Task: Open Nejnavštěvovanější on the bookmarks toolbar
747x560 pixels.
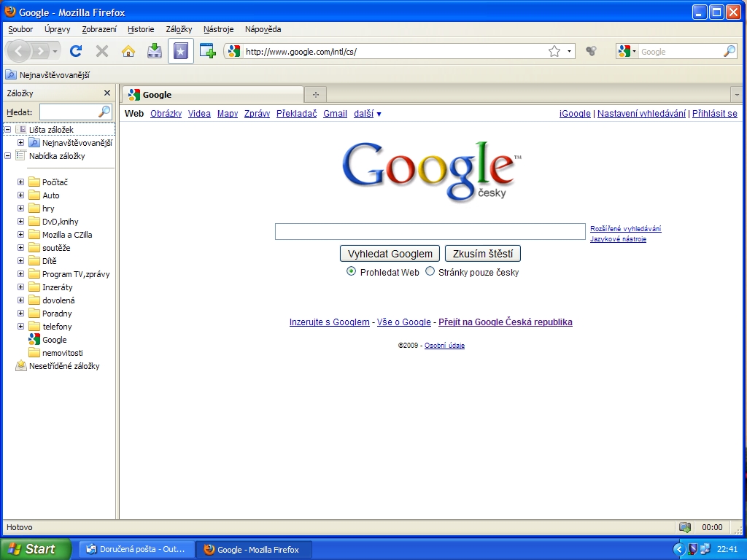Action: (x=47, y=75)
